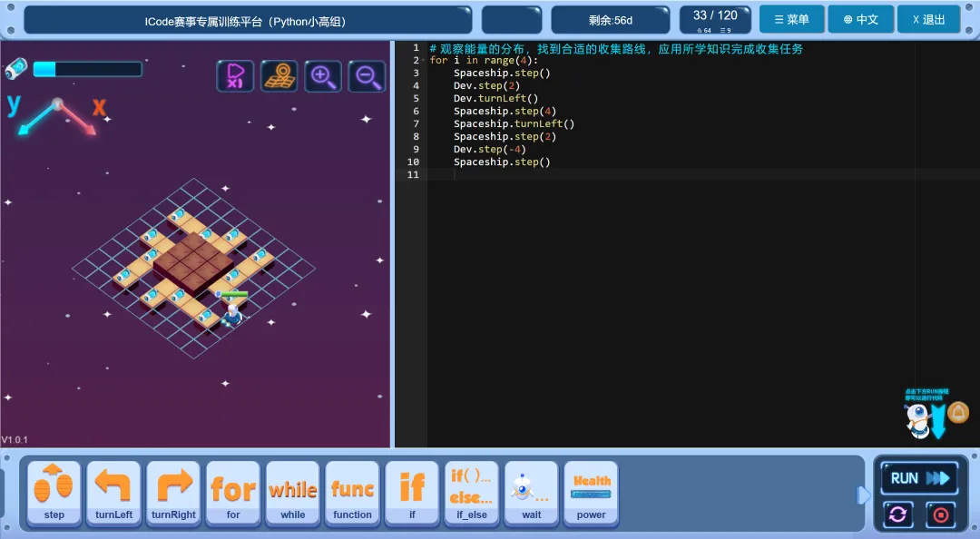Click code line Spaceship.step(2)
Viewport: 980px width, 539px height.
tap(505, 136)
